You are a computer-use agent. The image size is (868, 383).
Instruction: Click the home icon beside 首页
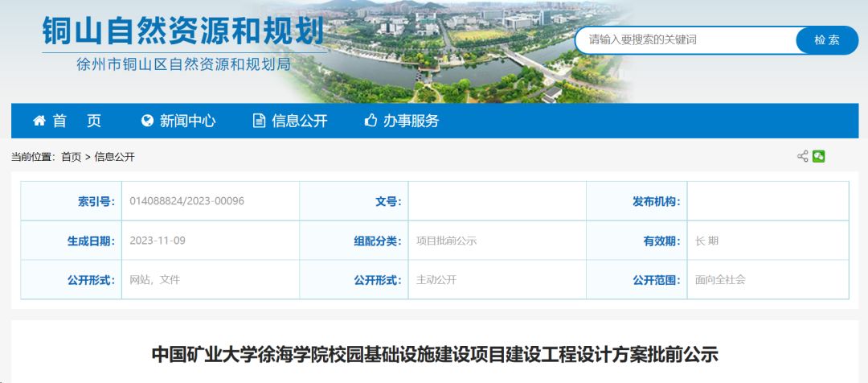coord(39,120)
